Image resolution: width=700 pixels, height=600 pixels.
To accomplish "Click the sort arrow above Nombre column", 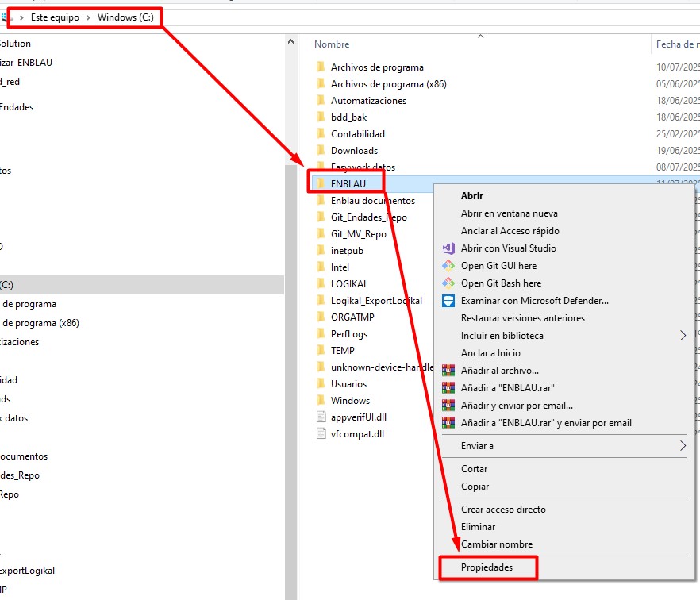I will click(480, 37).
